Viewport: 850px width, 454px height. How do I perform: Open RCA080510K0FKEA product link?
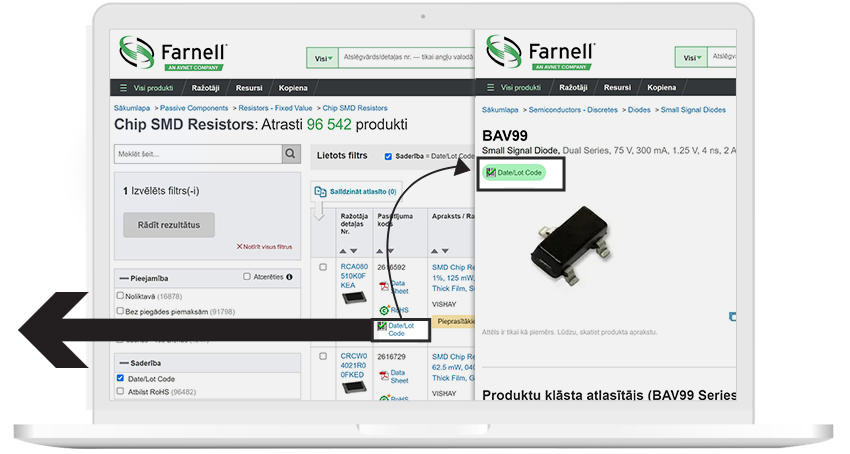(x=354, y=276)
